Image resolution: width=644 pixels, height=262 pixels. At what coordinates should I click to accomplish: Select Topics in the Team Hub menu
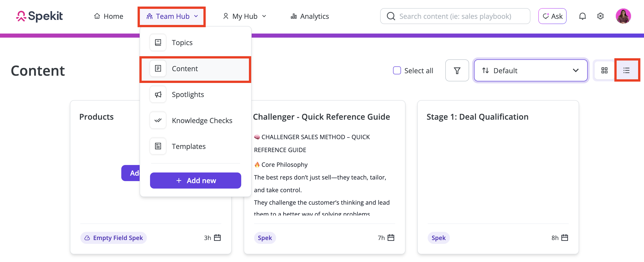point(196,43)
